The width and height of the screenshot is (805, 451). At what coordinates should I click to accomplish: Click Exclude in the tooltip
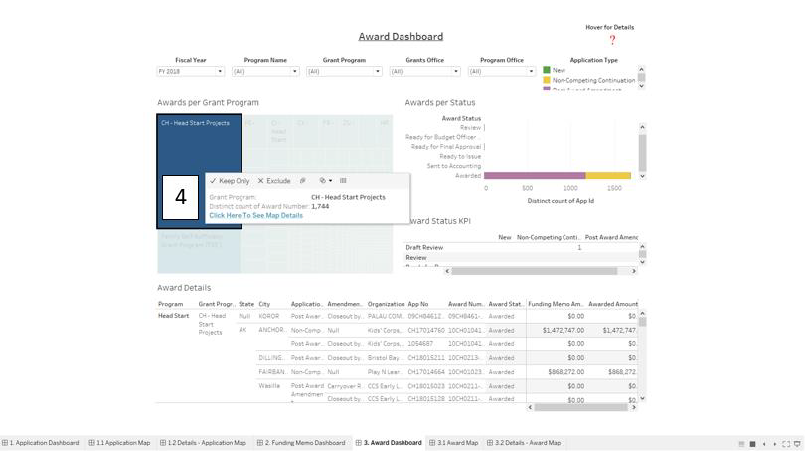[x=273, y=181]
